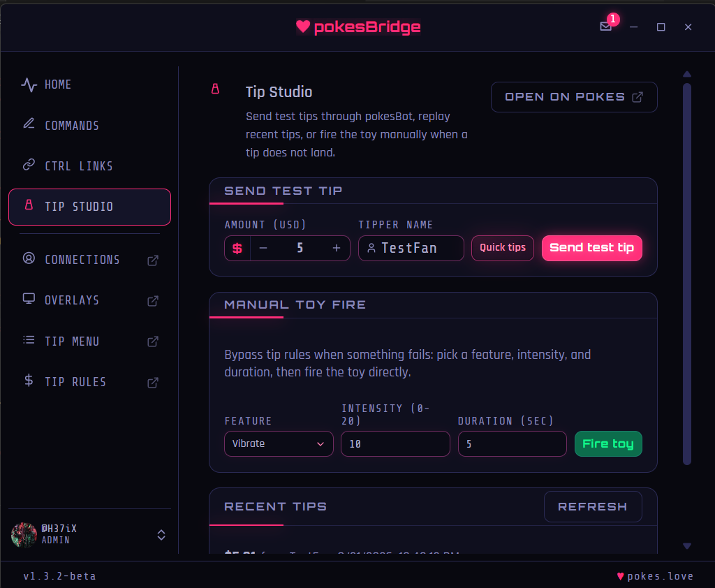Click the Tip Rules dollar icon
715x588 pixels.
coord(29,381)
